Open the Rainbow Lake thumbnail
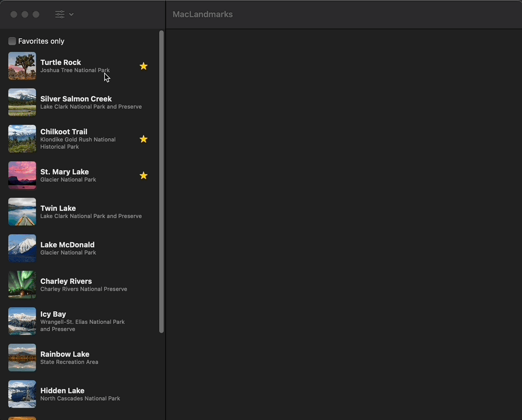 click(x=22, y=358)
